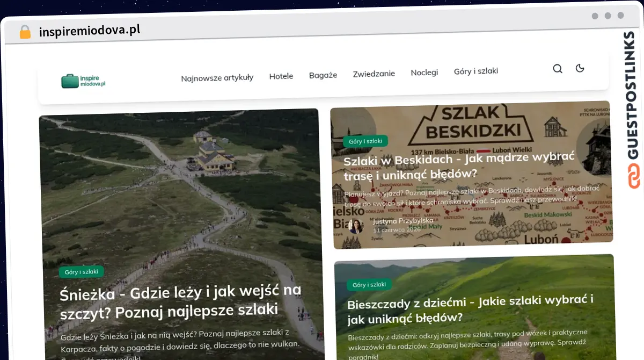Open the Góry i szlaki menu item
Viewport: 644px width, 360px height.
click(476, 71)
